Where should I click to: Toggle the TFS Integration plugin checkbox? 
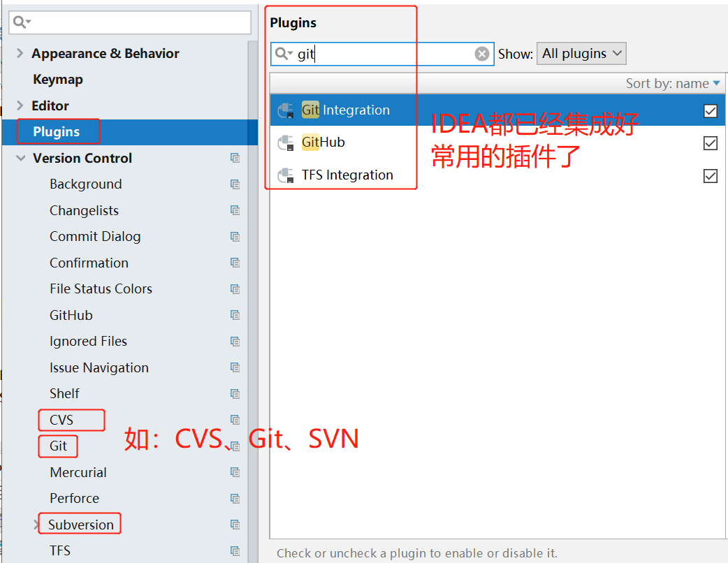[711, 176]
